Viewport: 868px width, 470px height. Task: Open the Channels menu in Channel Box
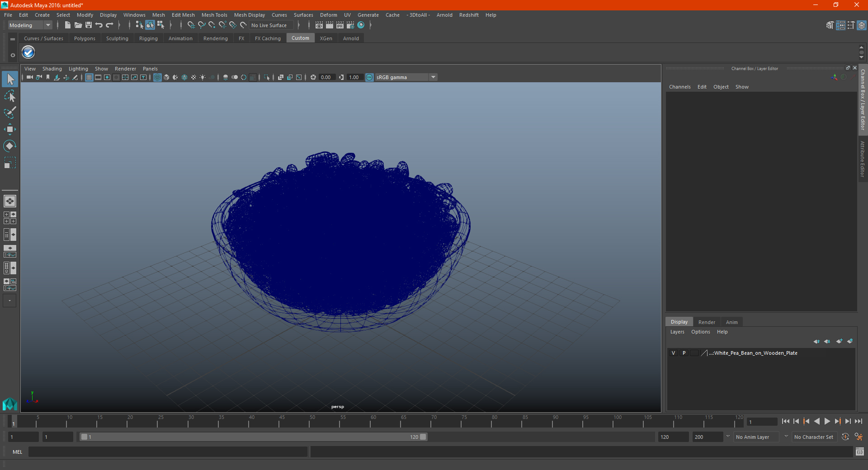pos(679,87)
